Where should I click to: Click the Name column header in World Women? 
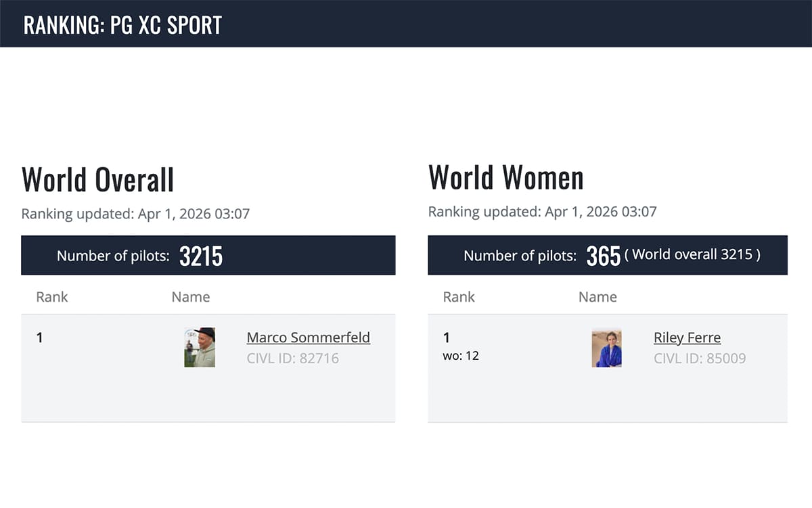click(x=597, y=297)
